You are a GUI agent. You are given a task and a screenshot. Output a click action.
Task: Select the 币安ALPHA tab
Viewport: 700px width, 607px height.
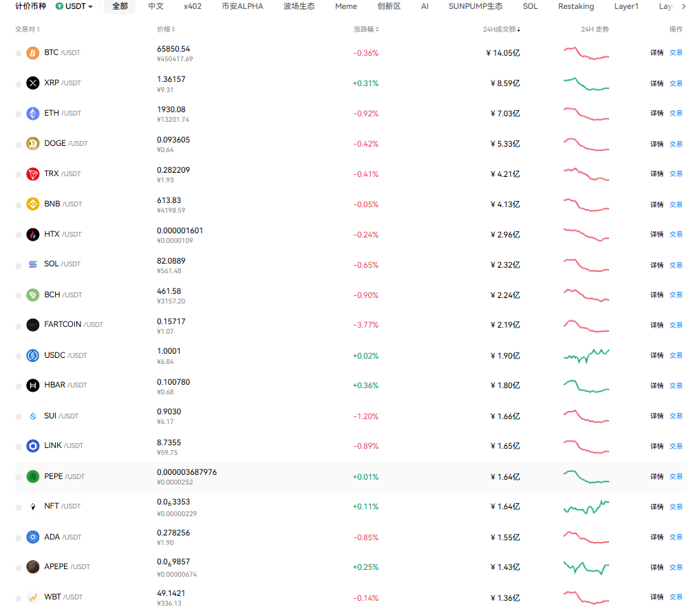click(242, 6)
